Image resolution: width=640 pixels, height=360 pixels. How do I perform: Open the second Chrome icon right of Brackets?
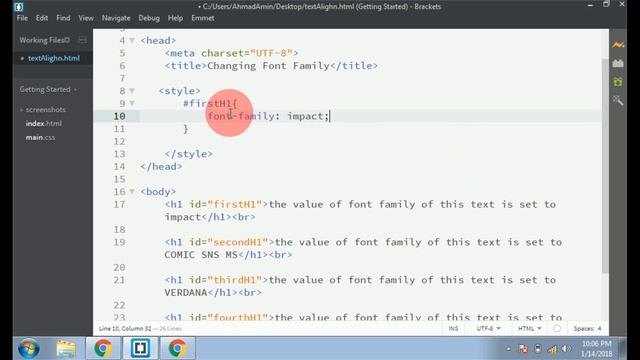177,349
